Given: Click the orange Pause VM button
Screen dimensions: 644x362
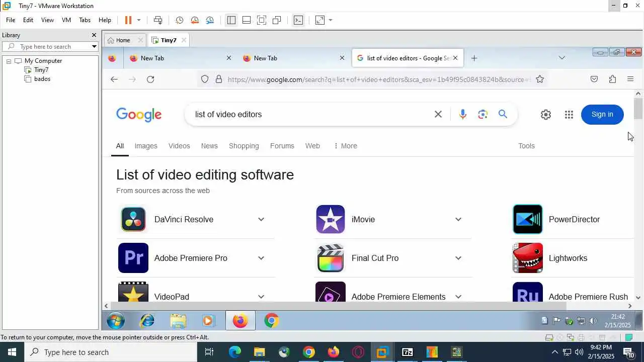Looking at the screenshot, I should (x=128, y=20).
